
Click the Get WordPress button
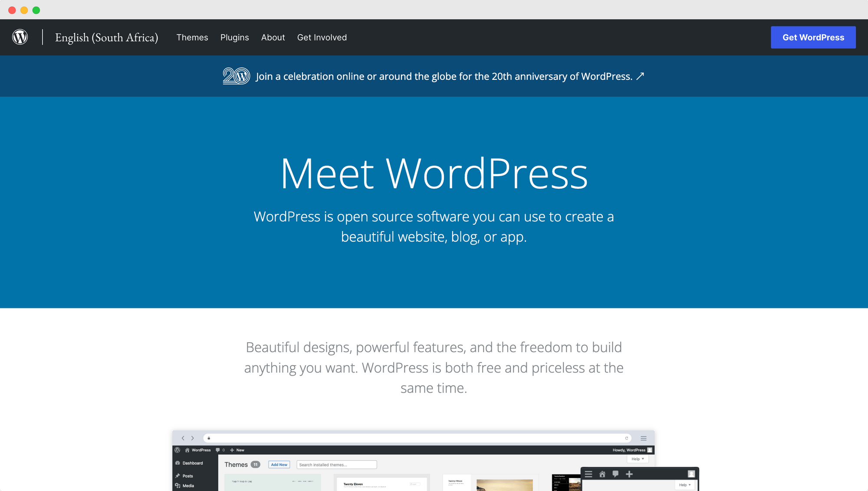(813, 37)
